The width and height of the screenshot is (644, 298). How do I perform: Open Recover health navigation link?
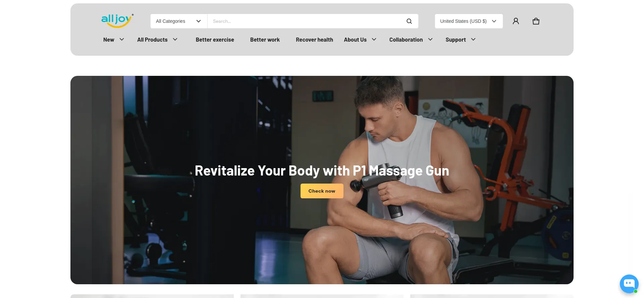coord(314,40)
